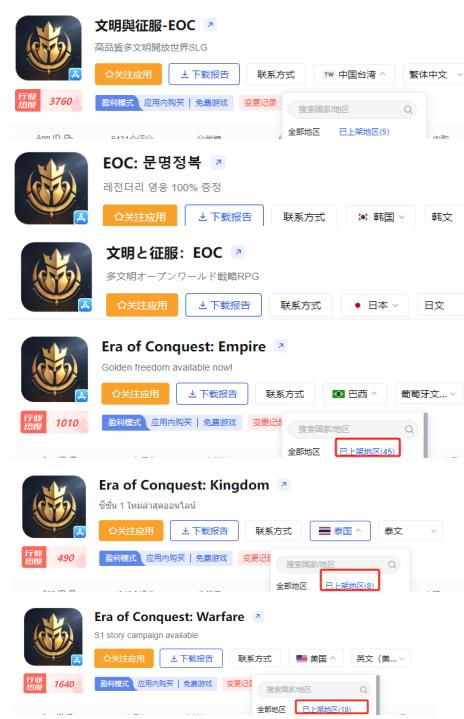The image size is (464, 719).
Task: Switch to 已上架地区(8) tab in Thailand popup
Action: tap(350, 585)
